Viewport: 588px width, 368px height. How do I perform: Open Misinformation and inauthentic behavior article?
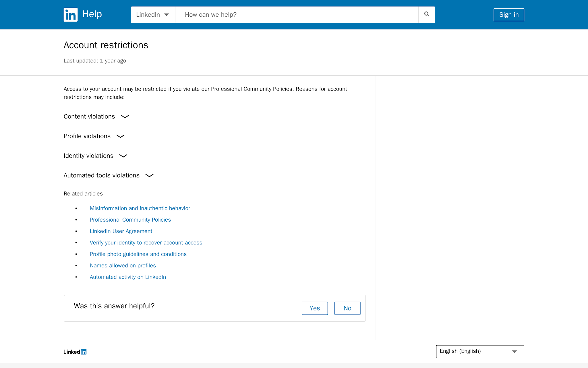[140, 208]
